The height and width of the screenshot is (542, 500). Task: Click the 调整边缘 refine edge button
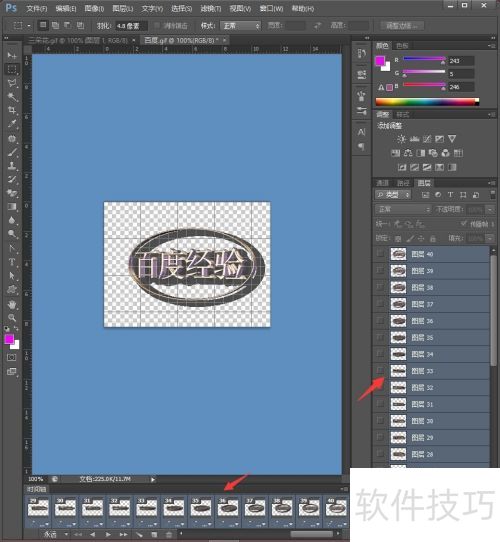tap(402, 26)
